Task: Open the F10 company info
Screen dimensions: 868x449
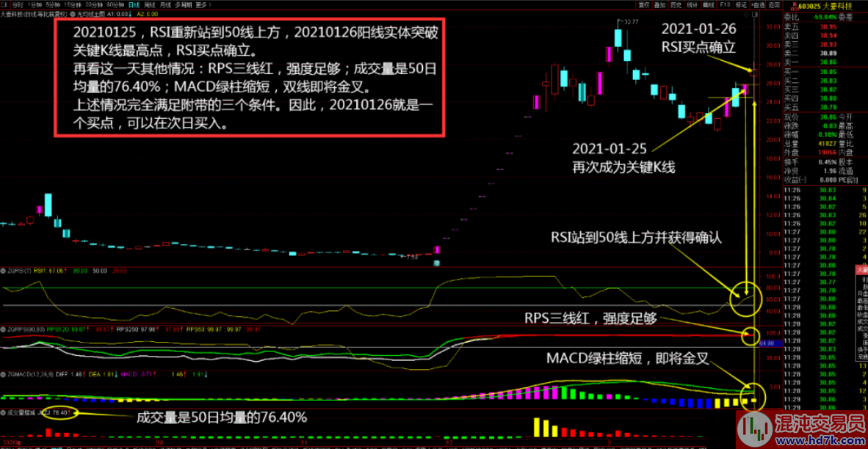Action: (x=725, y=4)
